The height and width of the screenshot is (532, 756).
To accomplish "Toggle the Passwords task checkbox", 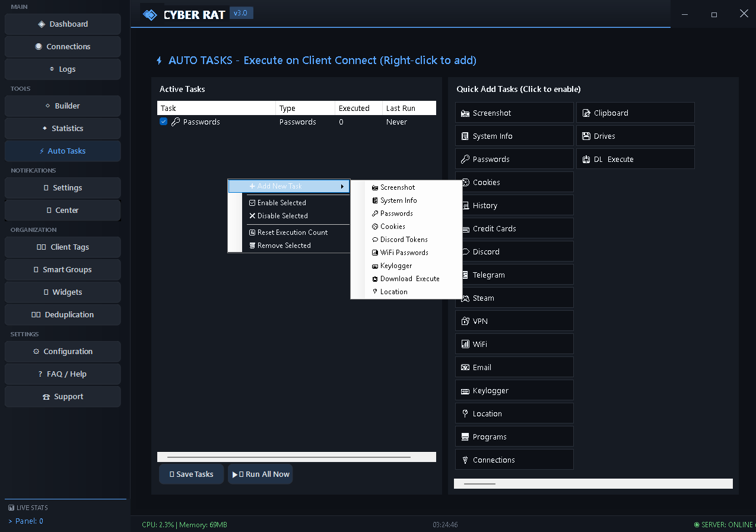I will pyautogui.click(x=164, y=122).
